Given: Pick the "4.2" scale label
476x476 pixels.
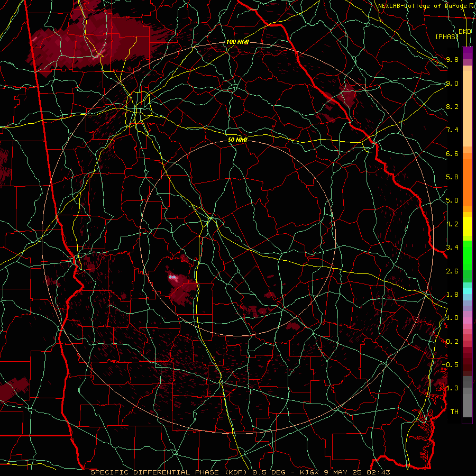Looking at the screenshot, I should tap(452, 224).
